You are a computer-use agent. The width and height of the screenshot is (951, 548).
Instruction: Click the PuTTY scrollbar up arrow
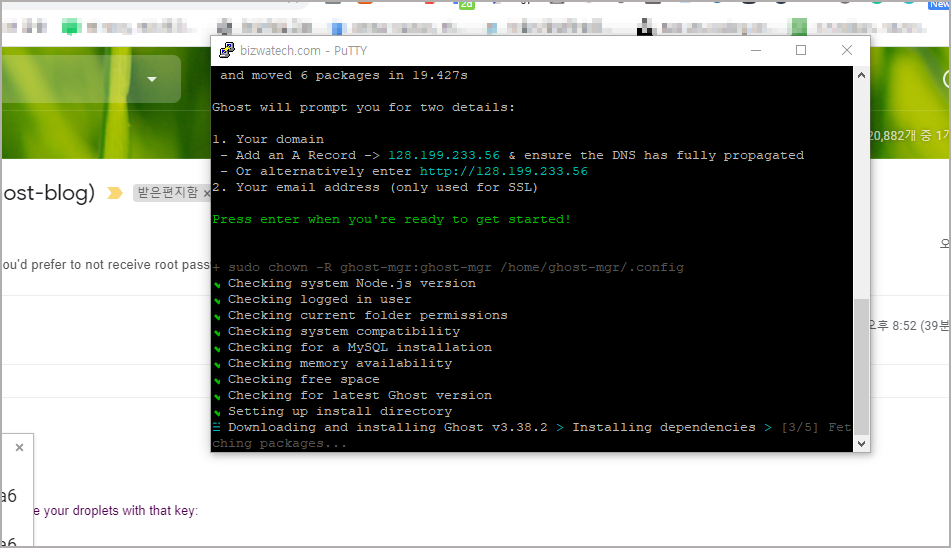[x=861, y=75]
